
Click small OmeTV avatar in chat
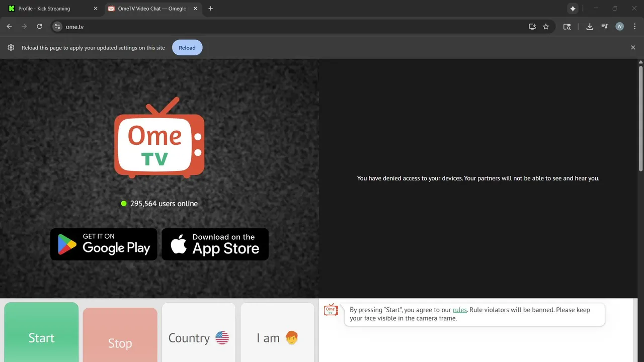point(331,310)
